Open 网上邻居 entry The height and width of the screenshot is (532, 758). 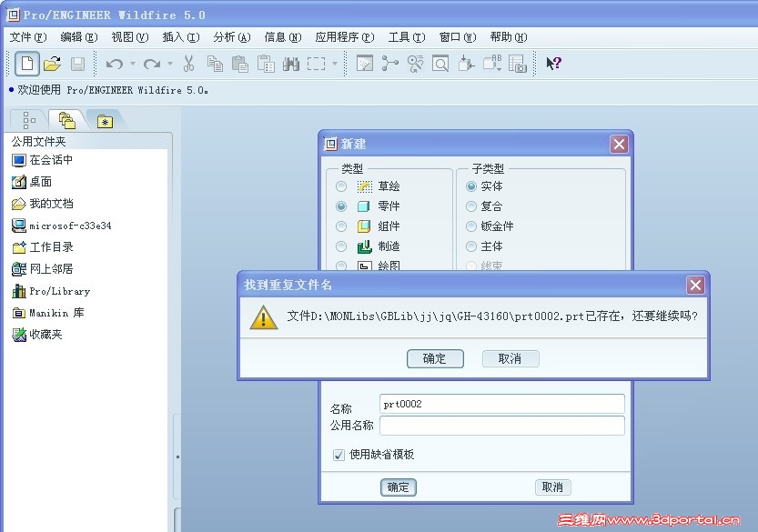point(43,268)
